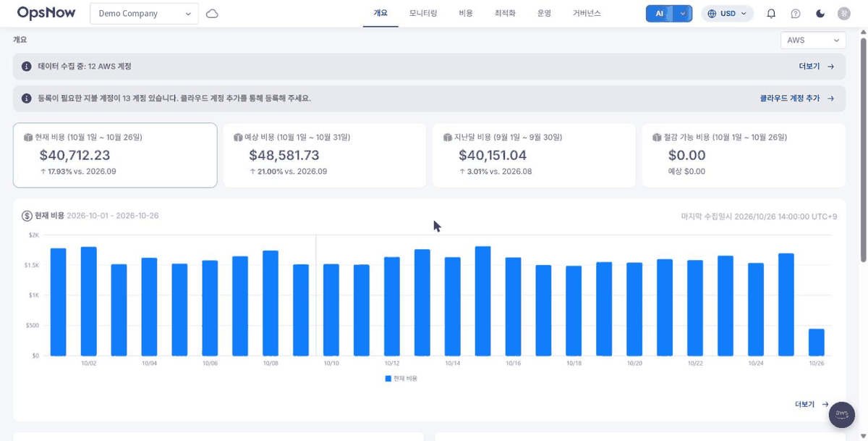Open the cloud icon next to Demo Company
The height and width of the screenshot is (441, 868).
click(x=212, y=14)
